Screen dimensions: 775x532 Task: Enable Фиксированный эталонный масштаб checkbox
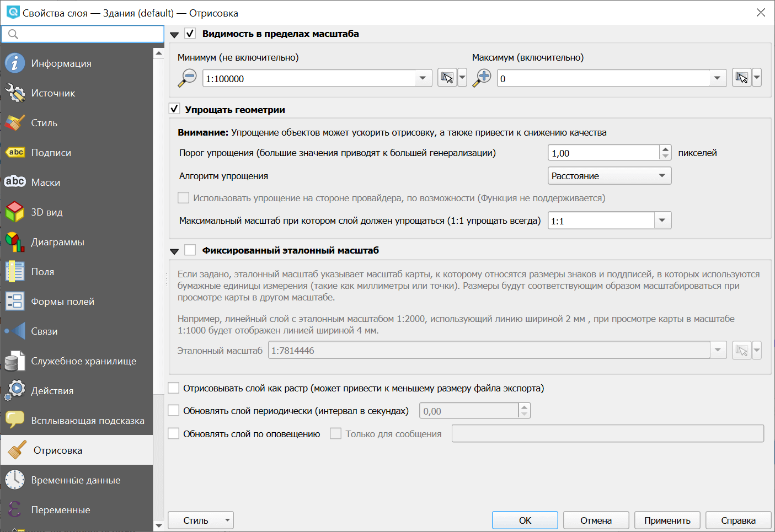(x=190, y=250)
